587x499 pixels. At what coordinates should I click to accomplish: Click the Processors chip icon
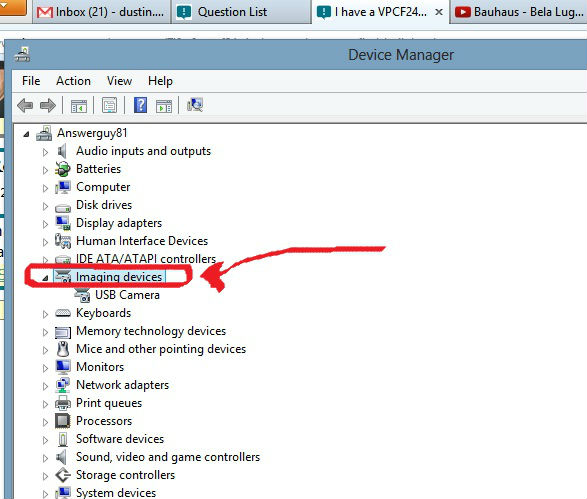63,421
